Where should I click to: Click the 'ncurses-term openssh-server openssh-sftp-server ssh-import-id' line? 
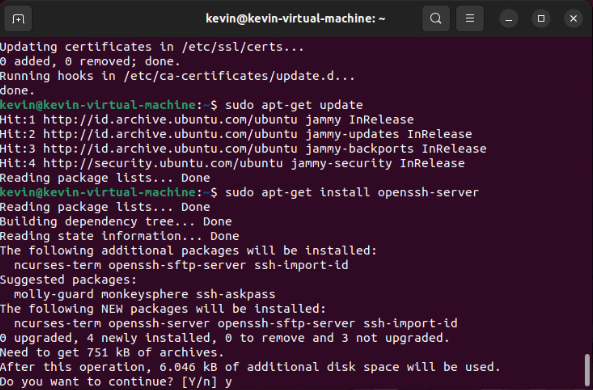236,323
